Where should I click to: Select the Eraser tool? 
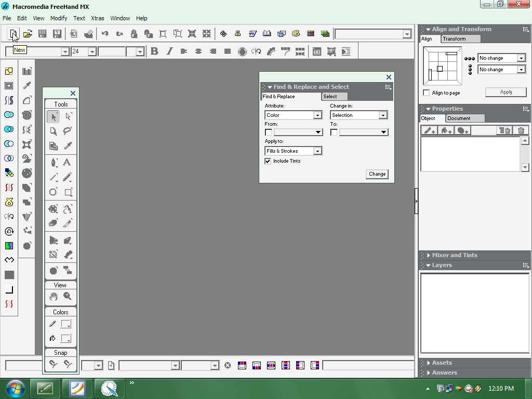pyautogui.click(x=54, y=223)
